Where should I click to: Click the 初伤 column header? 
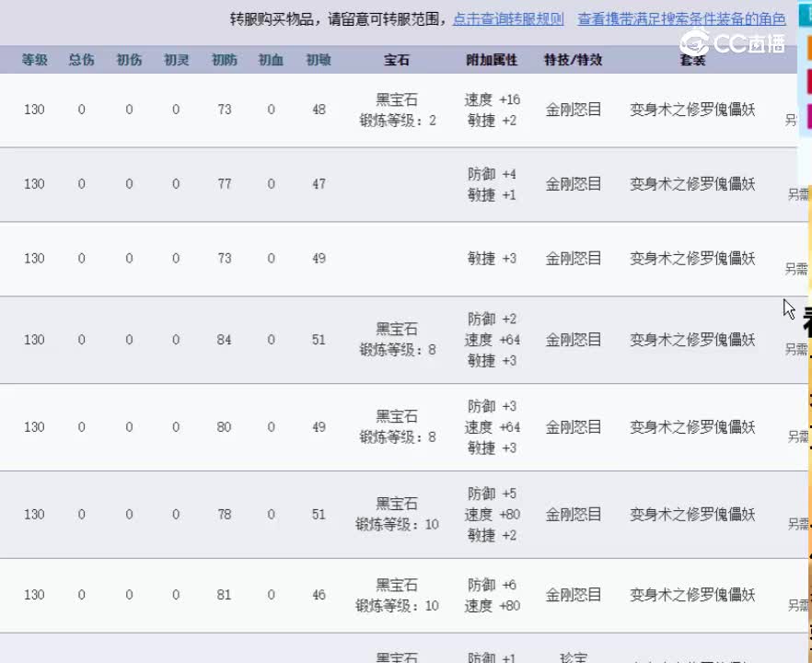click(129, 60)
